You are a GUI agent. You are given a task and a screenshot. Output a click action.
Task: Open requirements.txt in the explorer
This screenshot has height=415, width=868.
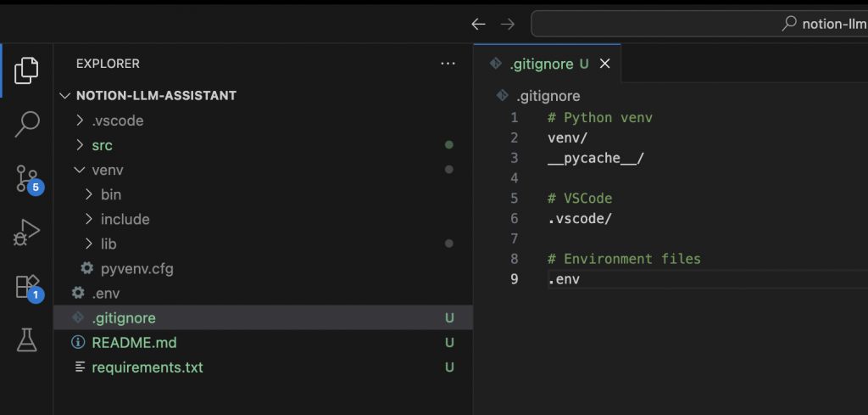tap(147, 367)
